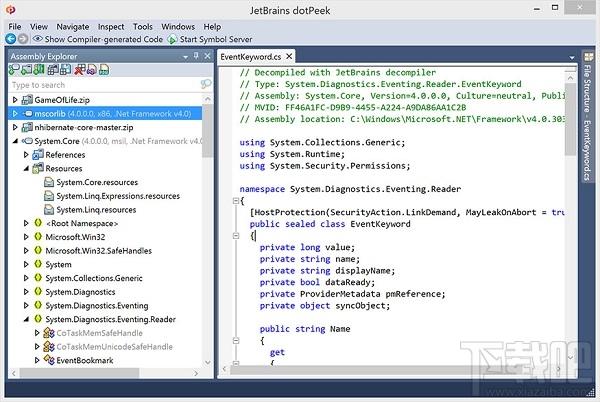Click the Start Symbol Server icon

click(x=173, y=39)
